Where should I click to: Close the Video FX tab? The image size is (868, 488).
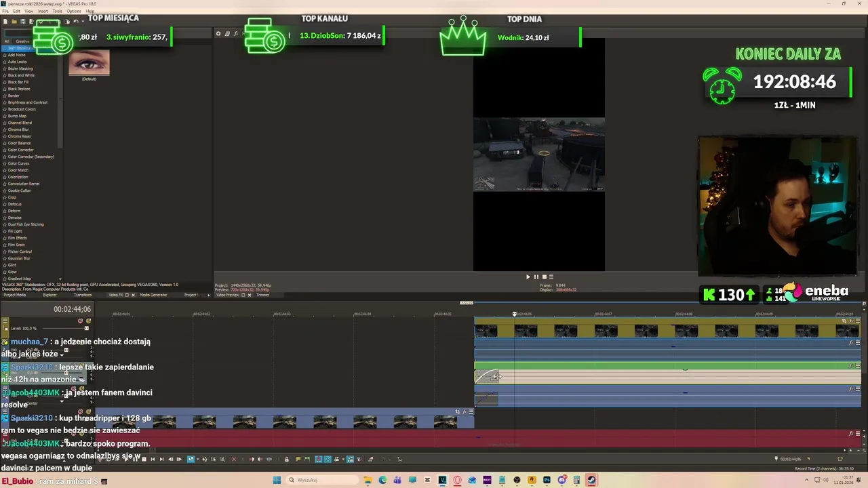(x=133, y=295)
